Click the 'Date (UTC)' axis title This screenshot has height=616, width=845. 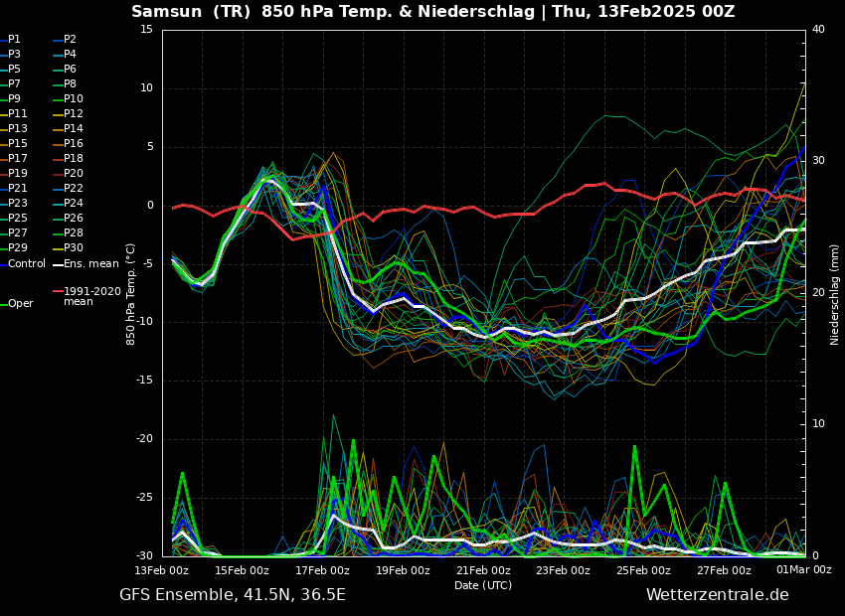[483, 585]
